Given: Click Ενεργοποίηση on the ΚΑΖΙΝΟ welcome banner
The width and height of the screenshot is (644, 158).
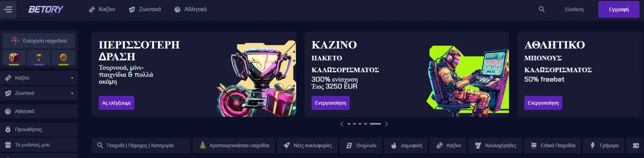Looking at the screenshot, I should tap(330, 103).
